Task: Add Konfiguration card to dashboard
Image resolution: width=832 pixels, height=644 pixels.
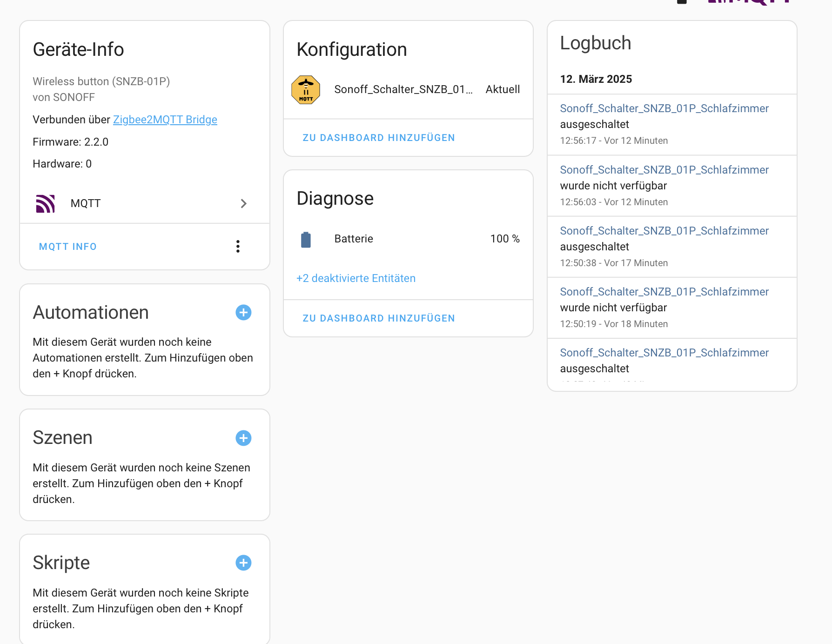Action: coord(378,138)
